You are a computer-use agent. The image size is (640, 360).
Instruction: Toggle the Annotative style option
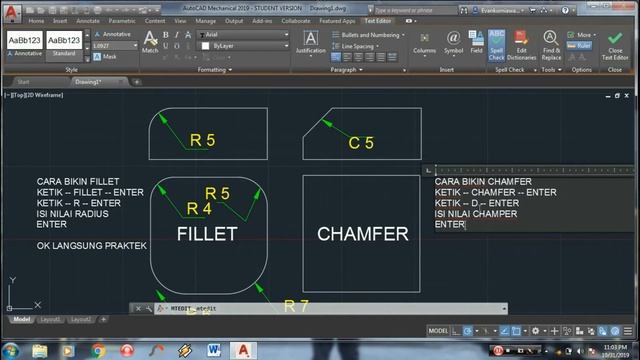click(x=112, y=34)
